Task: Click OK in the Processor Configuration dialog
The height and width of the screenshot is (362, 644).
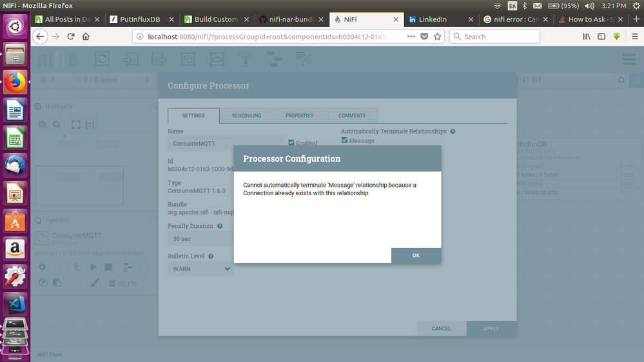Action: pos(416,255)
